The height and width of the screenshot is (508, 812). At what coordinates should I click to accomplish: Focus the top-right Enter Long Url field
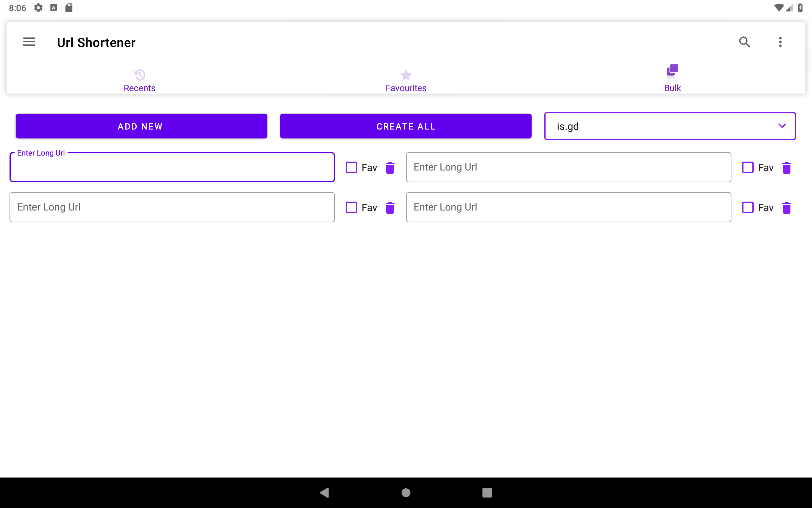[568, 167]
